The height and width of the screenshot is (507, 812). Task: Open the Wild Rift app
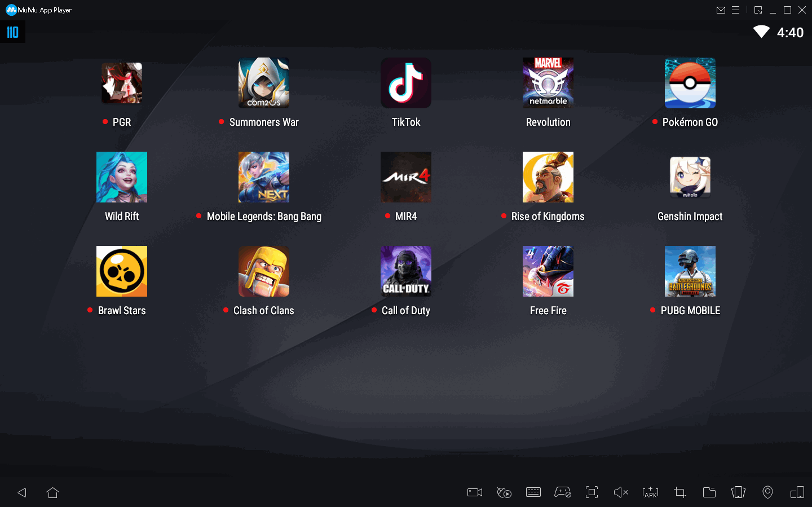pyautogui.click(x=122, y=177)
